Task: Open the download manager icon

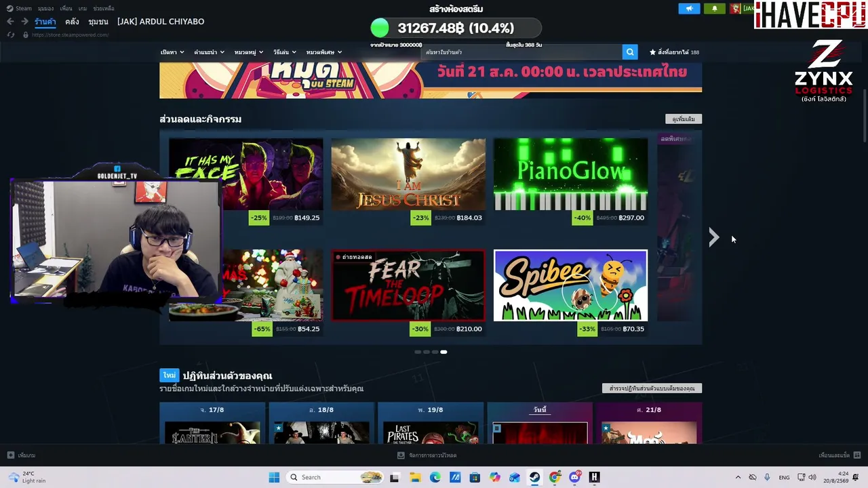Action: pyautogui.click(x=401, y=455)
